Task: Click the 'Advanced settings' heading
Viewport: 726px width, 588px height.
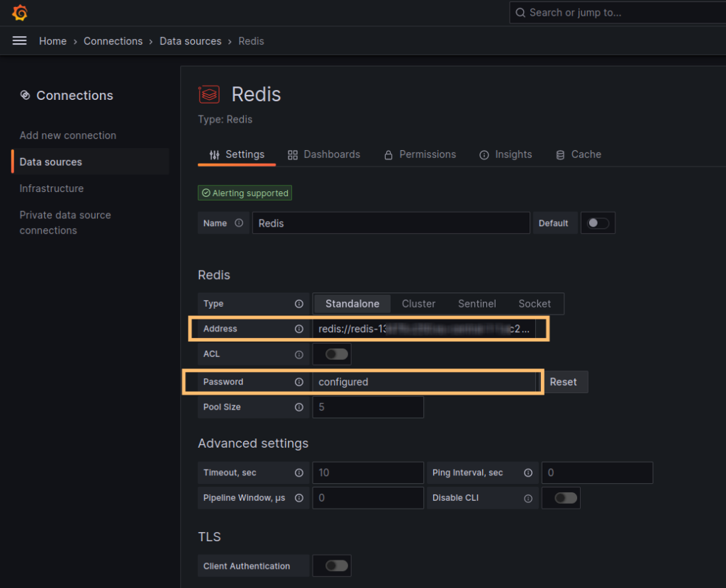Action: pyautogui.click(x=253, y=443)
